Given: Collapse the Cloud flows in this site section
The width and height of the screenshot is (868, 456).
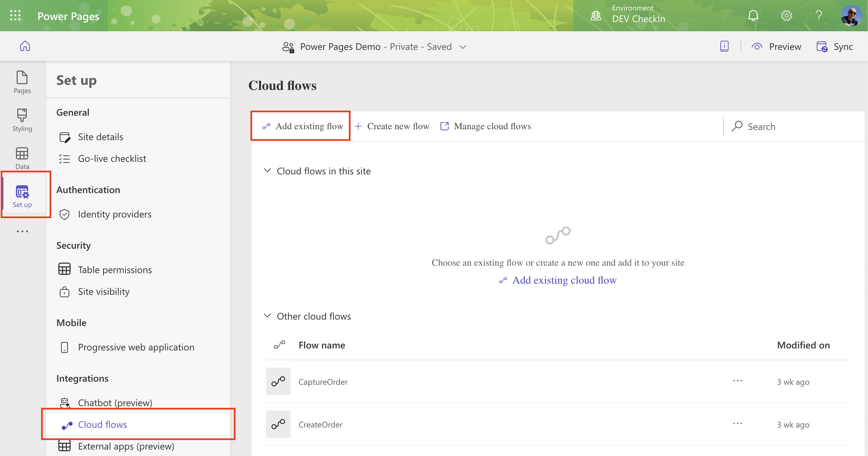Looking at the screenshot, I should click(267, 171).
